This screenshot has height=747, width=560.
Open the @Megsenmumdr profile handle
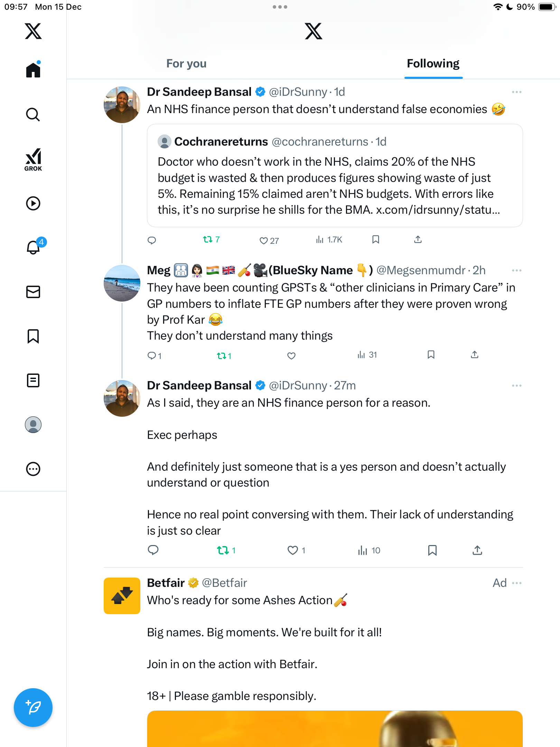421,270
